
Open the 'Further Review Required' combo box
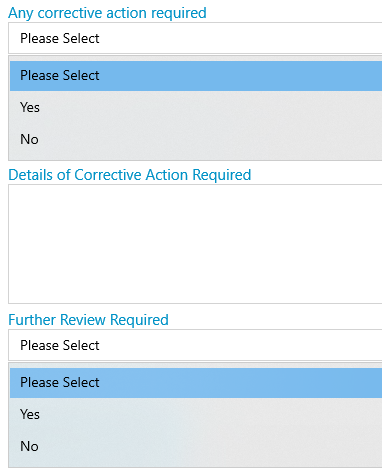click(195, 345)
